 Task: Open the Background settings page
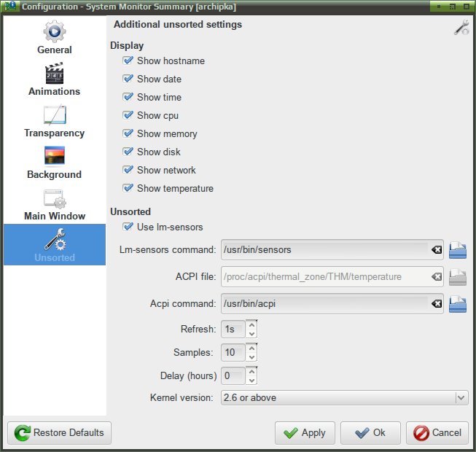pos(55,163)
